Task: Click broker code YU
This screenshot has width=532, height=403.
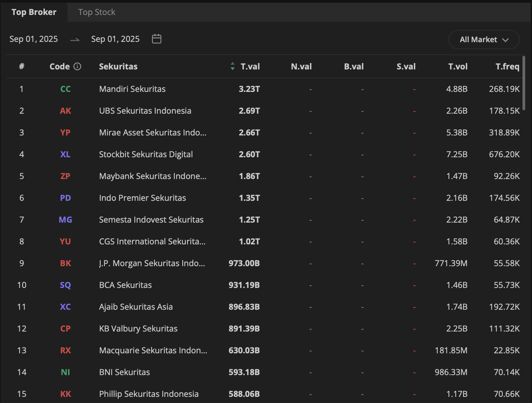Action: click(x=65, y=242)
